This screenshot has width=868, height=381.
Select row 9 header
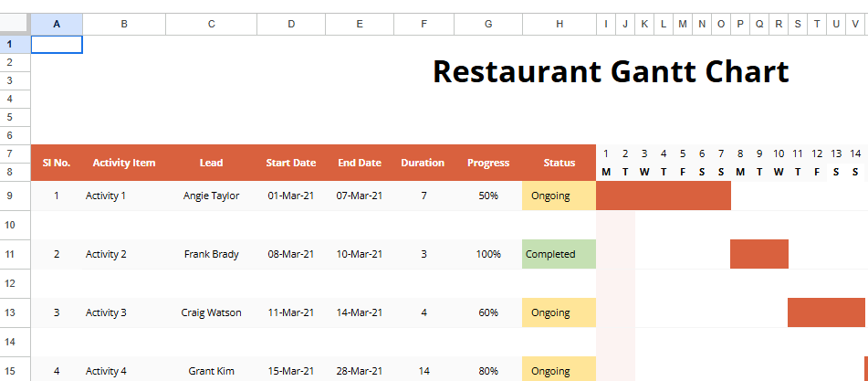[x=15, y=196]
